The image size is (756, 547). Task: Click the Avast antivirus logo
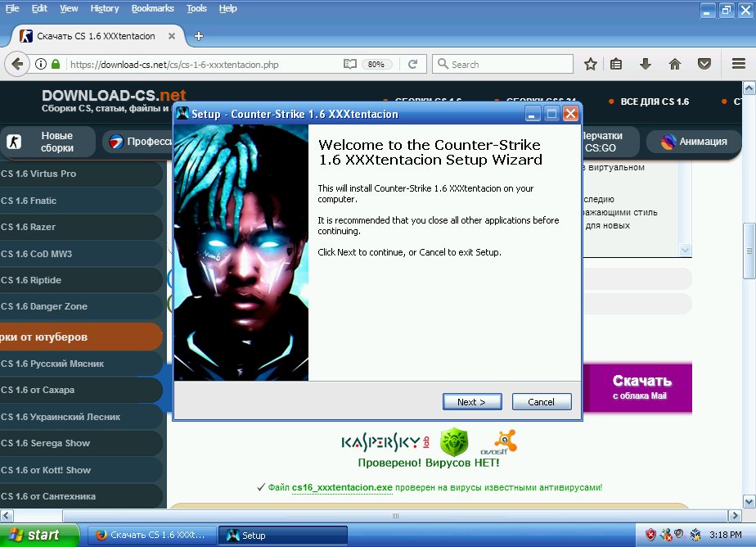[x=498, y=442]
